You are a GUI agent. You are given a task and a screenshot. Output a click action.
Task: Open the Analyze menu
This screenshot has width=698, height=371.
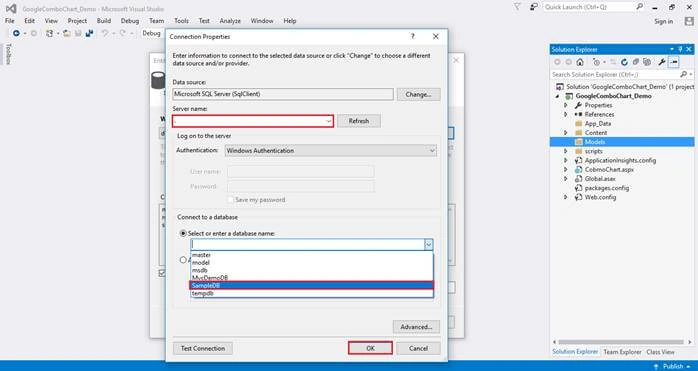(230, 21)
